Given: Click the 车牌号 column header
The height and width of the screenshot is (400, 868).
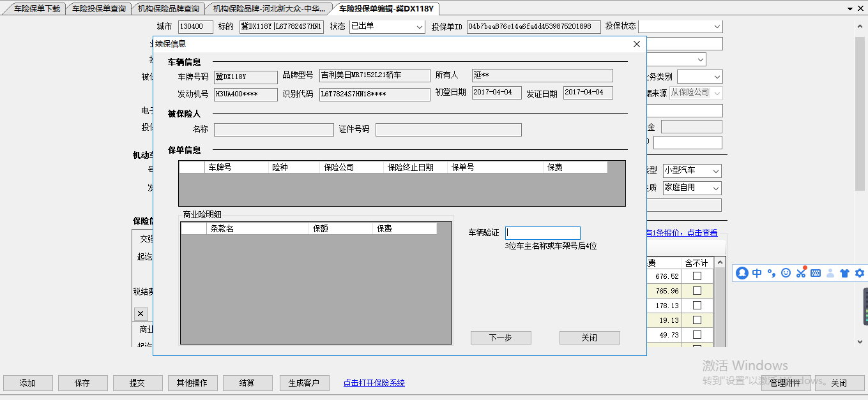Looking at the screenshot, I should [236, 167].
